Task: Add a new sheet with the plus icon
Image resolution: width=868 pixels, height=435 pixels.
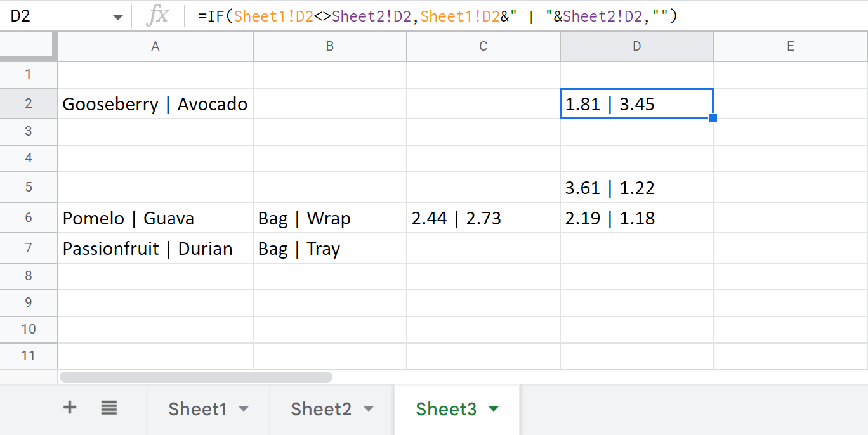Action: click(x=69, y=409)
